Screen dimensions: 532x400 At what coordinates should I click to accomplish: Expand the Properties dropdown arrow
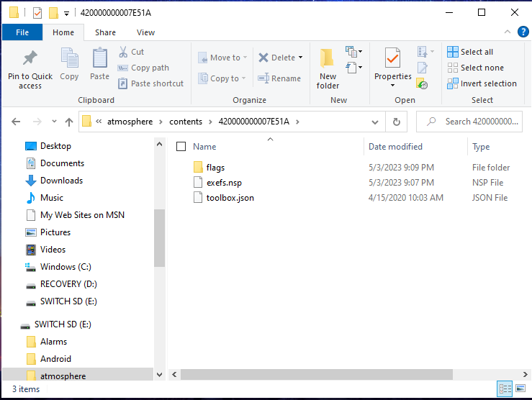392,86
